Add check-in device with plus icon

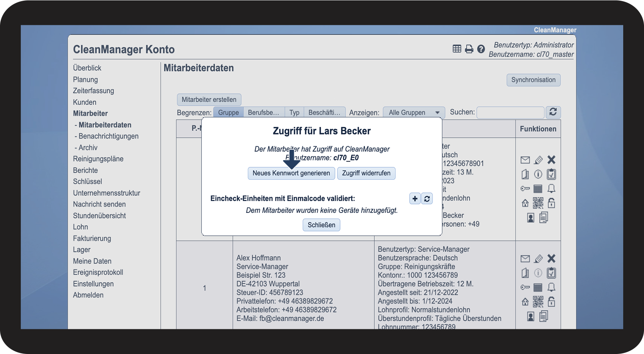pos(415,199)
